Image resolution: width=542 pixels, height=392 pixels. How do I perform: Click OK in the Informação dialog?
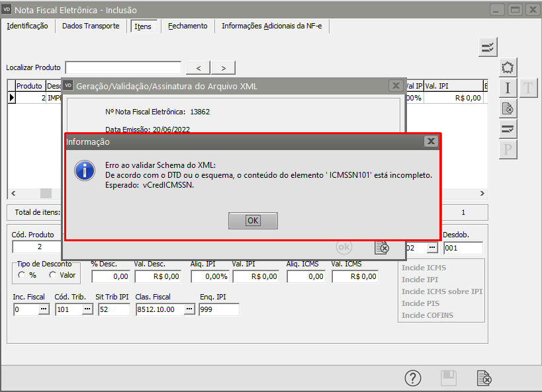[x=253, y=221]
